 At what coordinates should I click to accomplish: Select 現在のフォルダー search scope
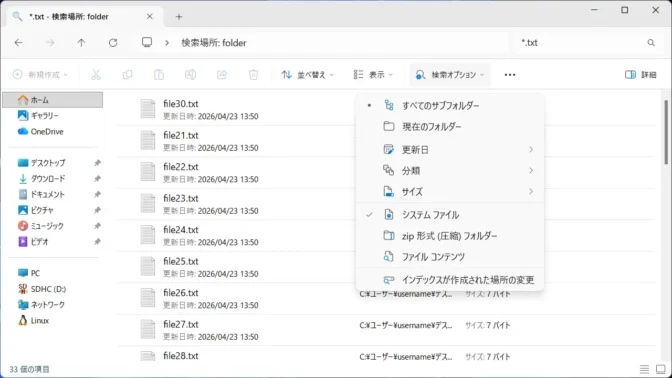450,126
